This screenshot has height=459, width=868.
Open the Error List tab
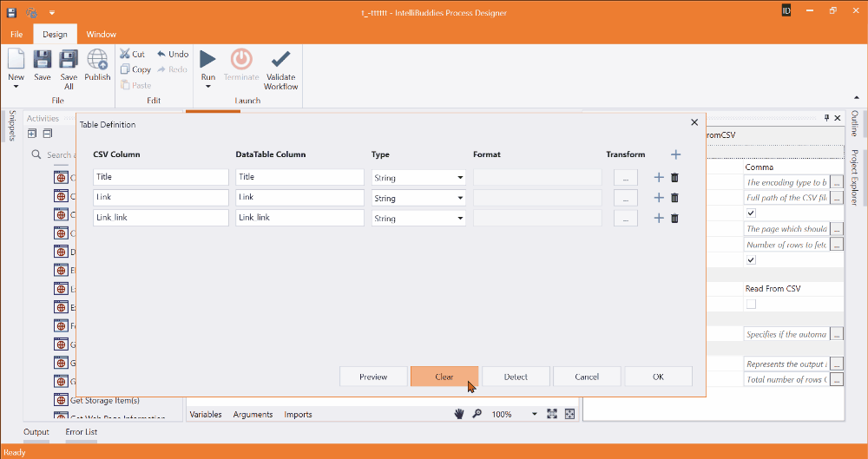[82, 432]
